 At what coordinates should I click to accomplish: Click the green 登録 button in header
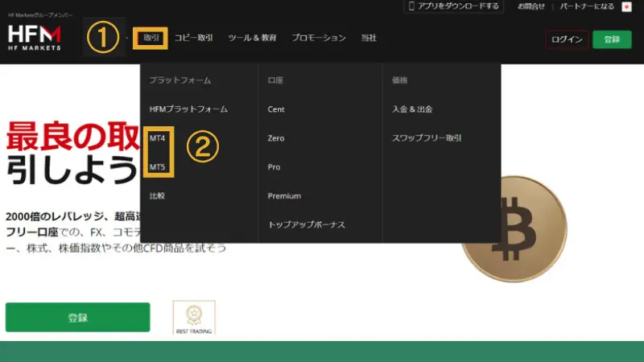coord(612,39)
